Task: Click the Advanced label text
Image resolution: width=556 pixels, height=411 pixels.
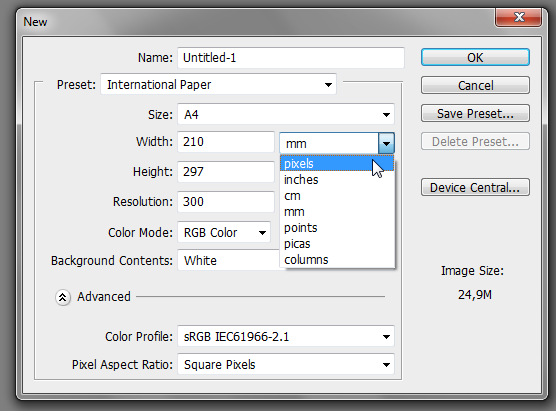Action: (x=104, y=297)
